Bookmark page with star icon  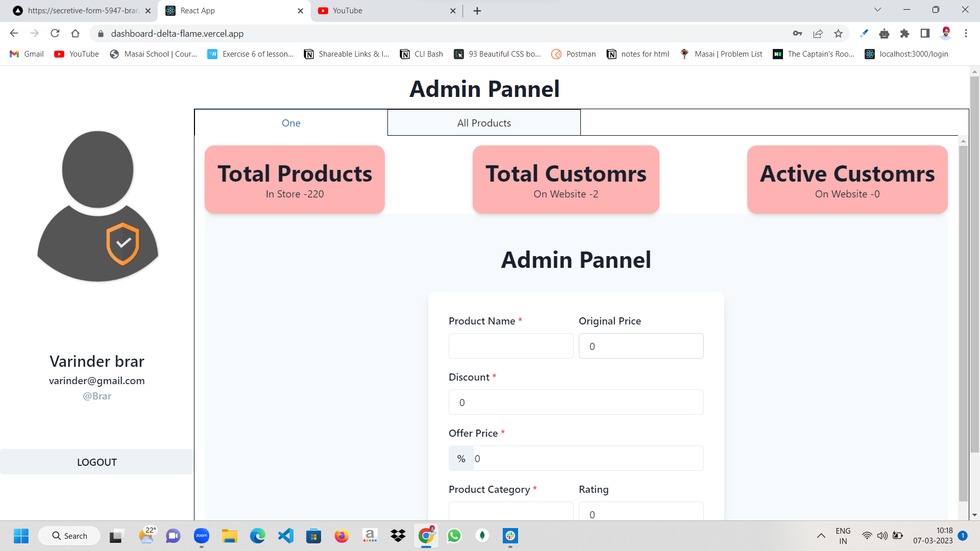point(838,34)
